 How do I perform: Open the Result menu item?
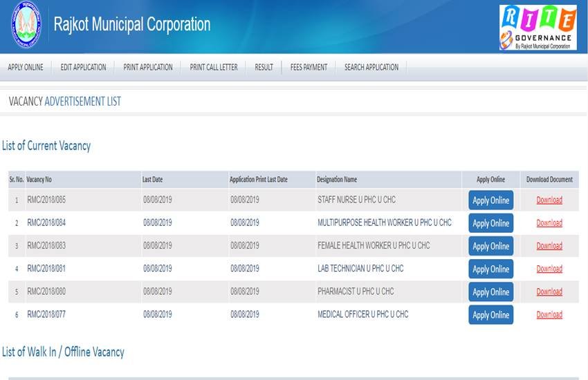(264, 67)
